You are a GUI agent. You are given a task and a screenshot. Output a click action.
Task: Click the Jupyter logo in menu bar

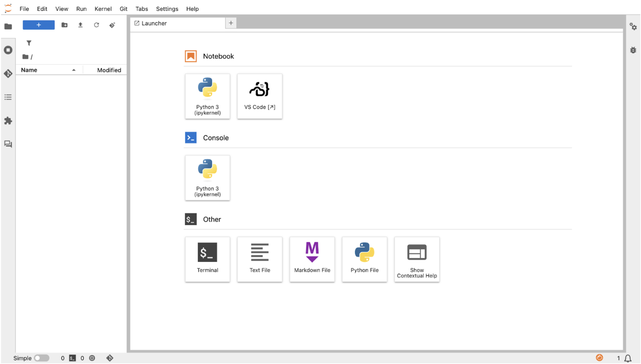click(8, 8)
